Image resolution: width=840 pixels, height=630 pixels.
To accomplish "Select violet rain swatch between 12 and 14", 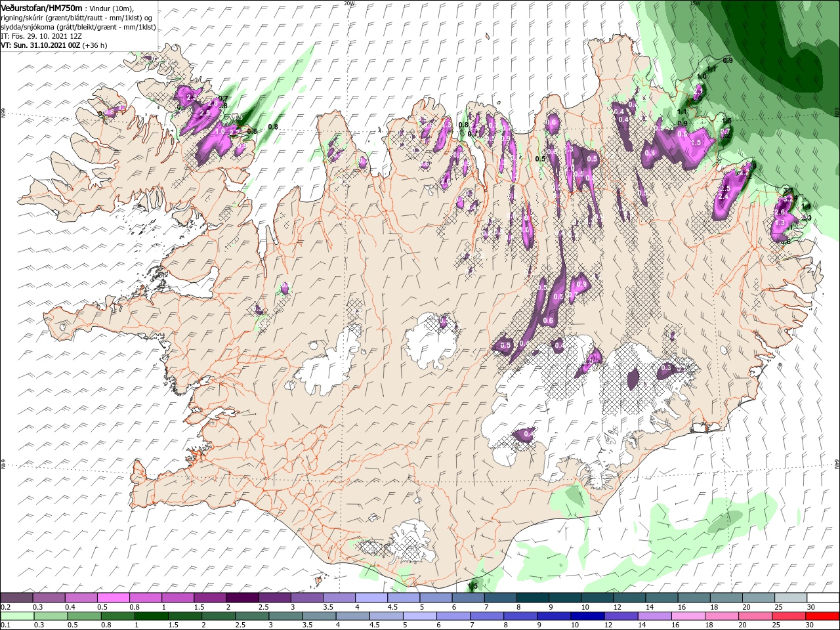I will tap(621, 616).
